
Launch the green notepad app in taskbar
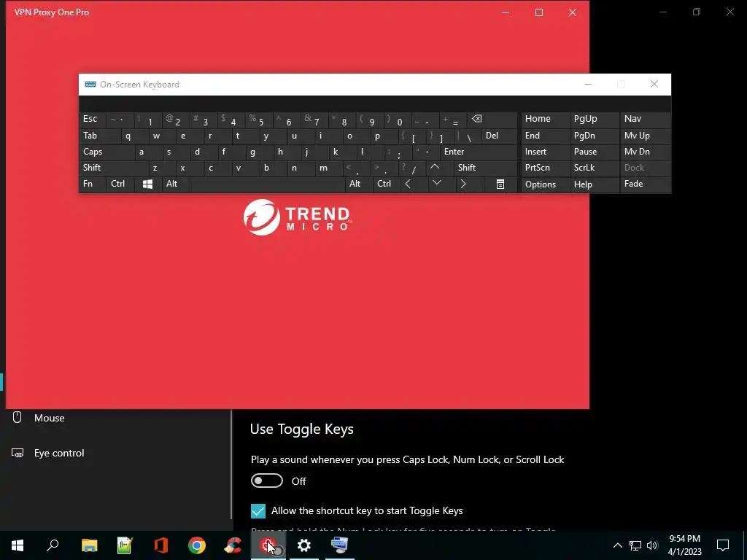point(125,545)
